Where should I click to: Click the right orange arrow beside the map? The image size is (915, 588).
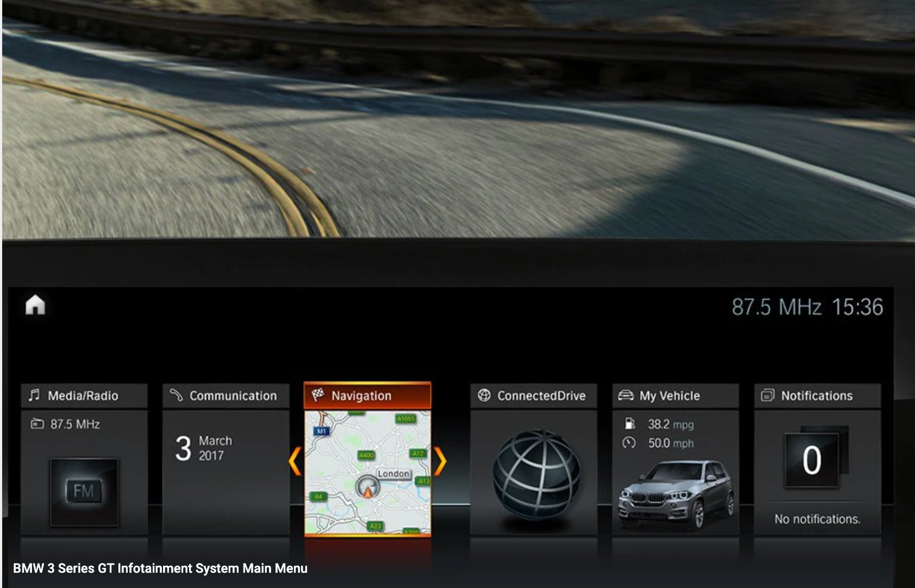440,461
